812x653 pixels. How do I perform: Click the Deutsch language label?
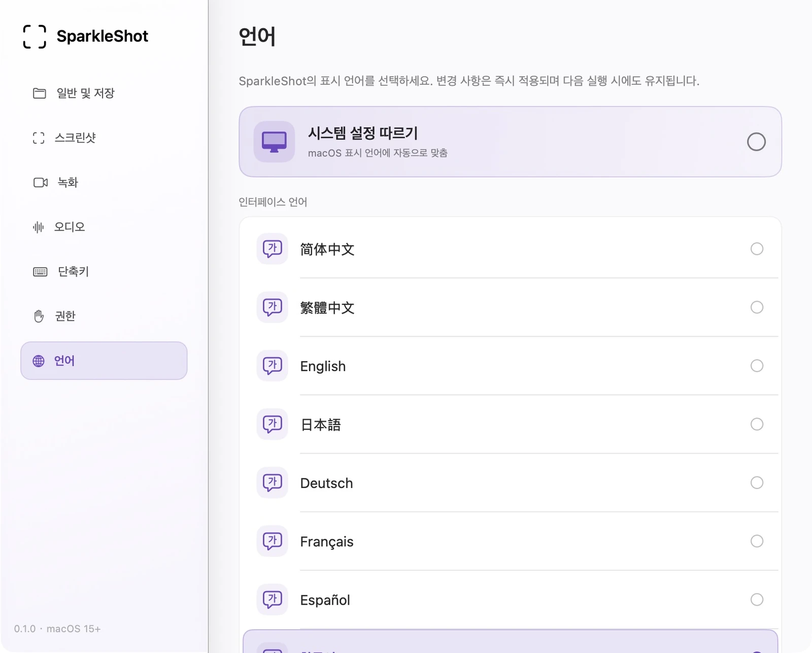point(326,483)
